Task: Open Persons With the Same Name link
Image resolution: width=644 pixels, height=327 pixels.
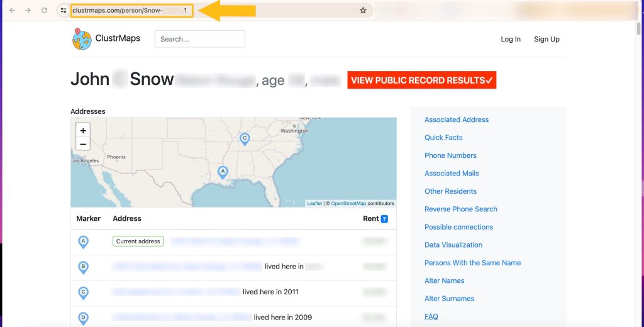Action: coord(473,263)
